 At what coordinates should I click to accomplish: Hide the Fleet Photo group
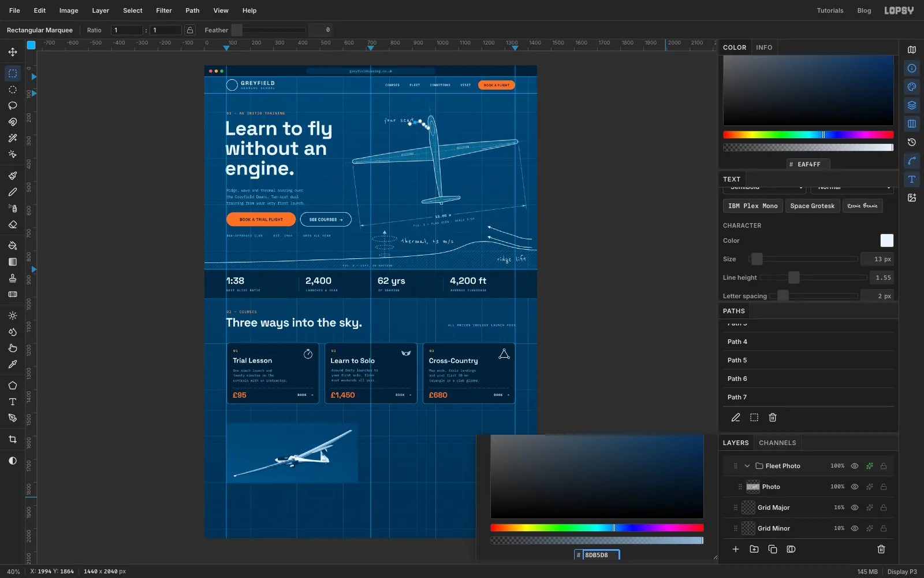tap(855, 466)
